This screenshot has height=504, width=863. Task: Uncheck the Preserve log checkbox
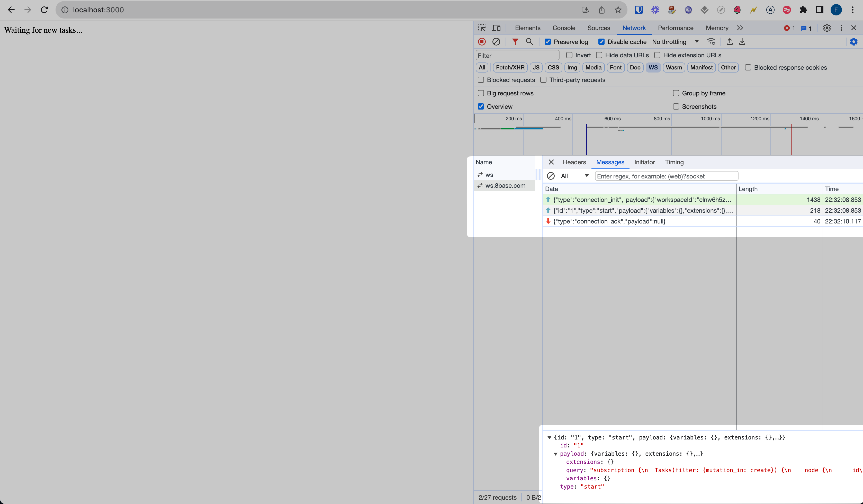pyautogui.click(x=547, y=42)
